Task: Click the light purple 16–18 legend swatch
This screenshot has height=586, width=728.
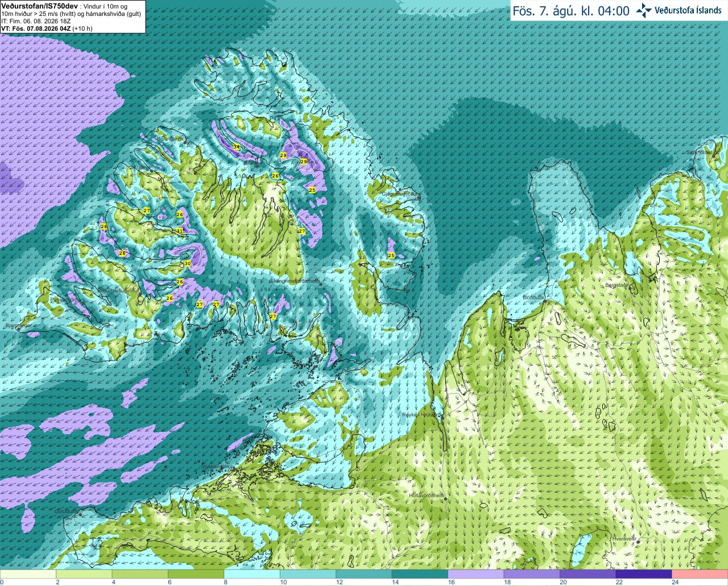Action: [475, 573]
